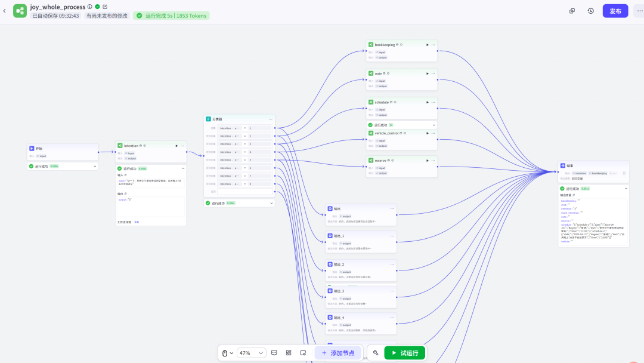
Task: Run the bookkeeping node with its play icon
Action: [x=427, y=45]
